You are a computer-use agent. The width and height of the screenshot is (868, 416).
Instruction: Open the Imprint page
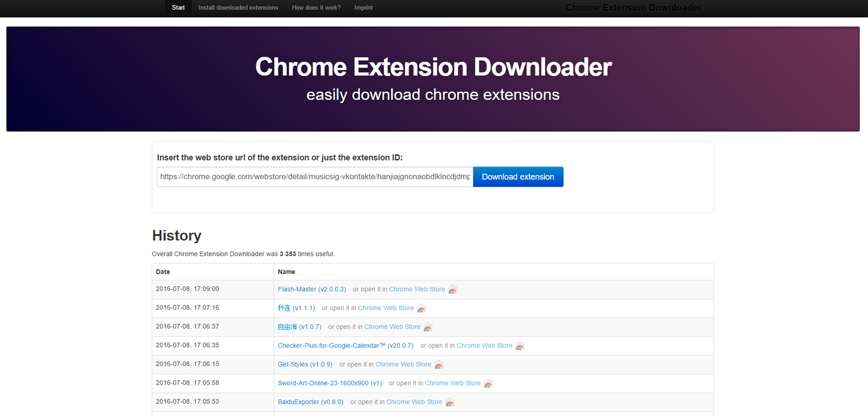tap(363, 8)
